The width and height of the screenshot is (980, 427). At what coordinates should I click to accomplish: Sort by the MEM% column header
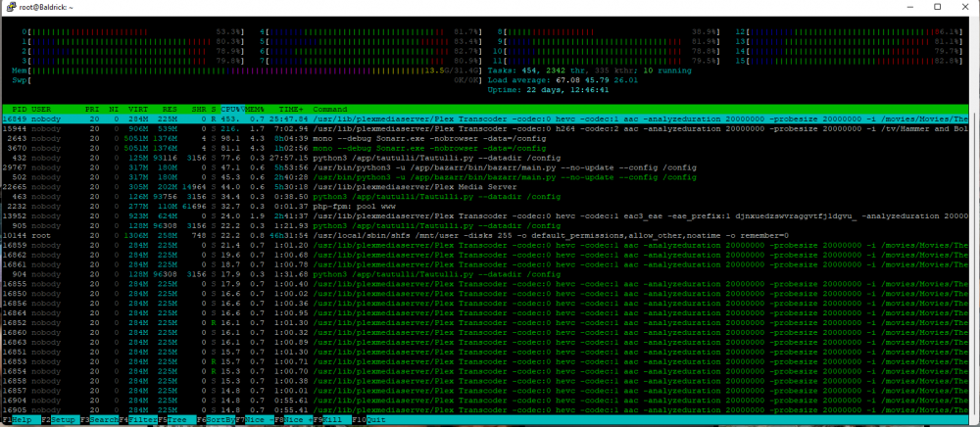(255, 110)
